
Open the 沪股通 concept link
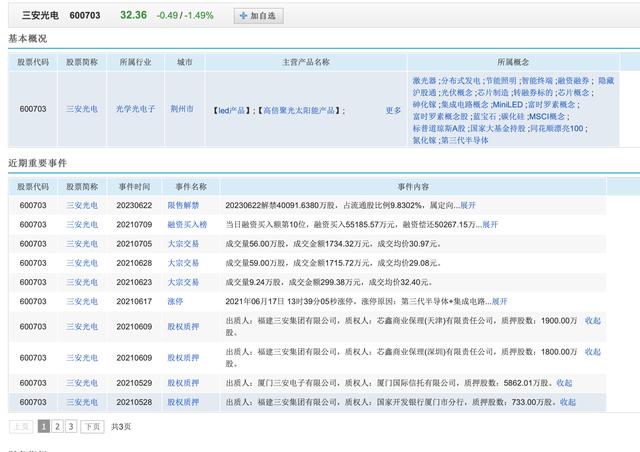pos(424,93)
